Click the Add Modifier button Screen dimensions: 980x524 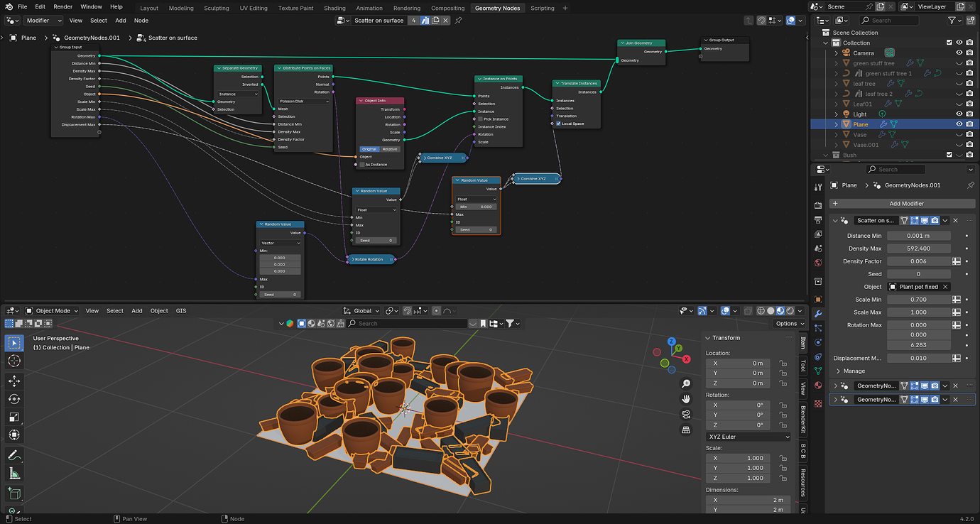(x=902, y=204)
